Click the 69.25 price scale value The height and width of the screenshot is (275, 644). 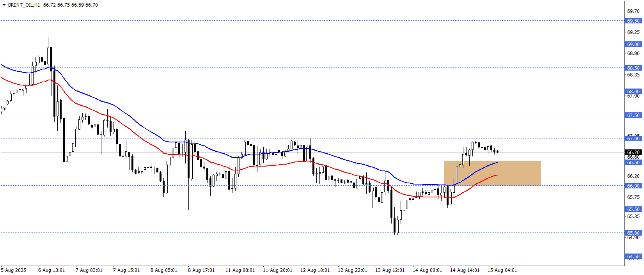click(633, 32)
